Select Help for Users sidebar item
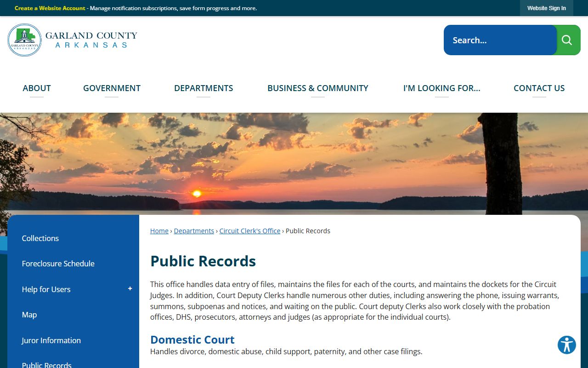 (46, 289)
